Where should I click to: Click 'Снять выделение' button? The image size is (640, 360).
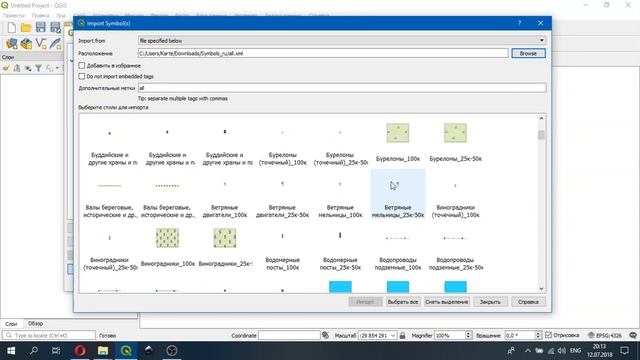[447, 302]
